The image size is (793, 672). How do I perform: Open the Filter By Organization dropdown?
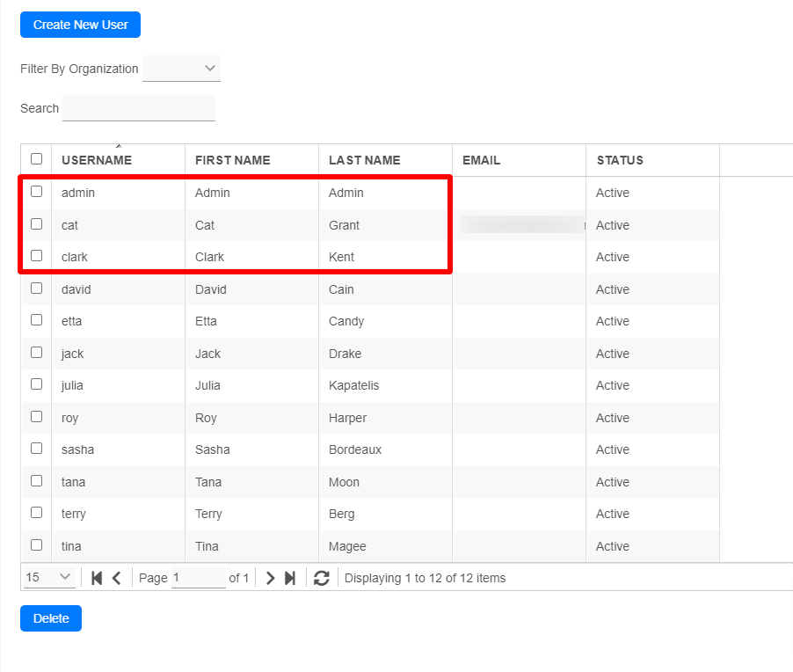(x=182, y=69)
